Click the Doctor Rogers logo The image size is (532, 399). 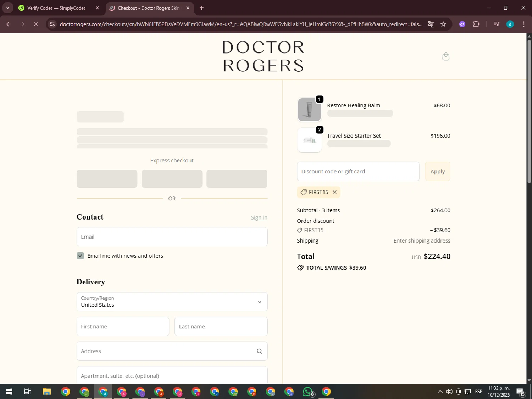[263, 56]
